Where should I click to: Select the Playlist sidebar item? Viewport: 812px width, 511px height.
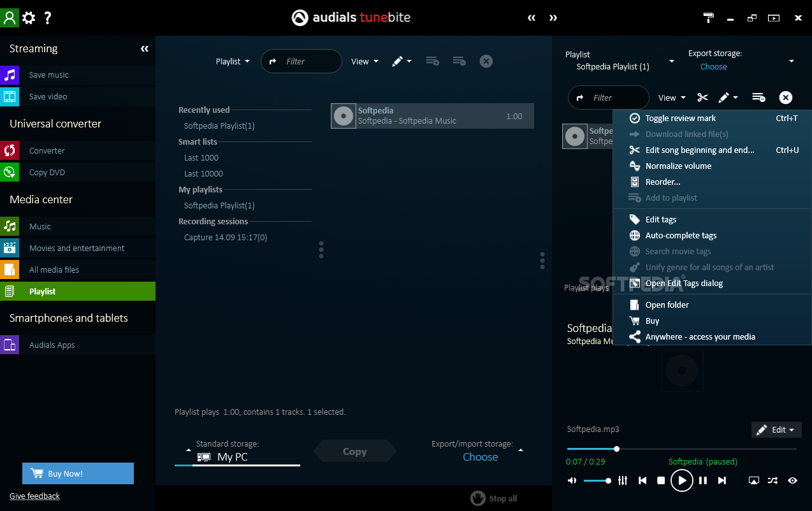tap(78, 291)
